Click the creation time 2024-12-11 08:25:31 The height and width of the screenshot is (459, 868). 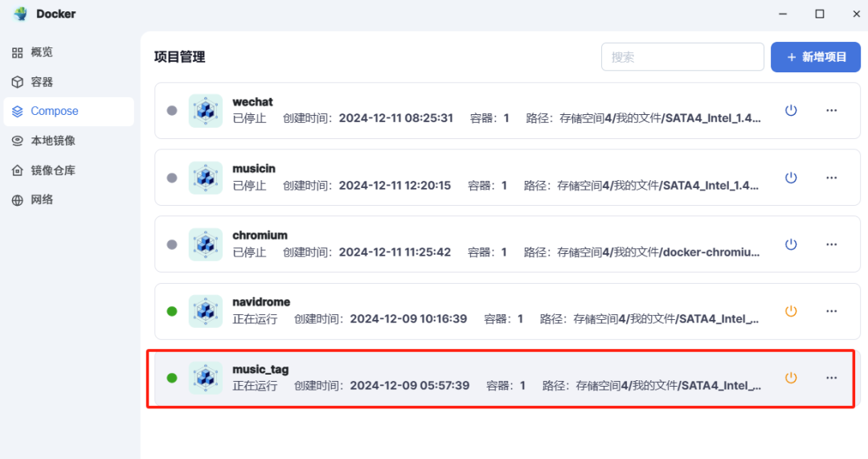coord(395,118)
